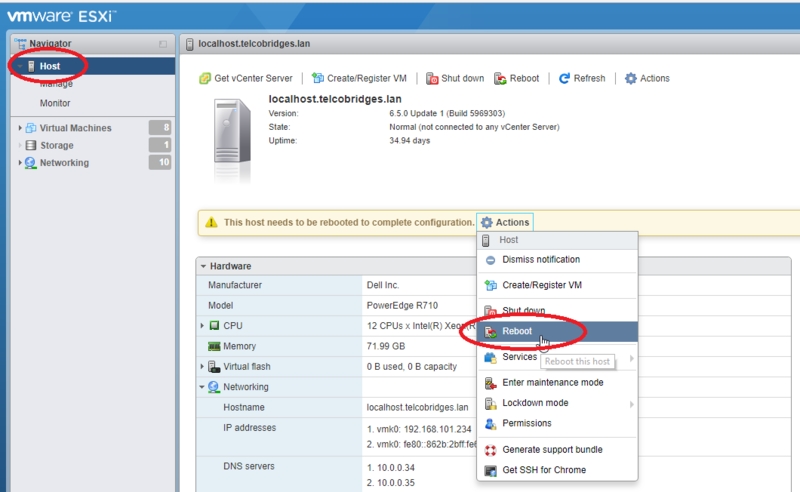
Task: Open Monitor under Host in Navigator
Action: tap(55, 103)
